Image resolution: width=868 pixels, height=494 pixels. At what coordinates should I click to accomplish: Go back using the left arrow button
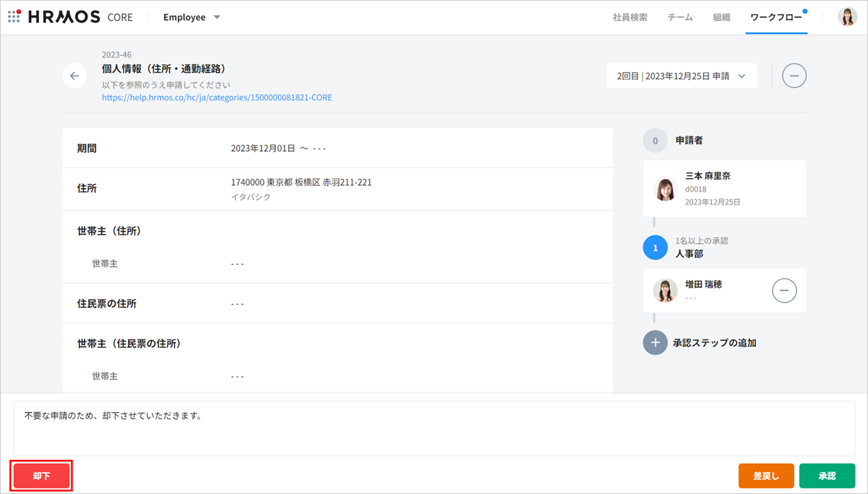coord(74,76)
